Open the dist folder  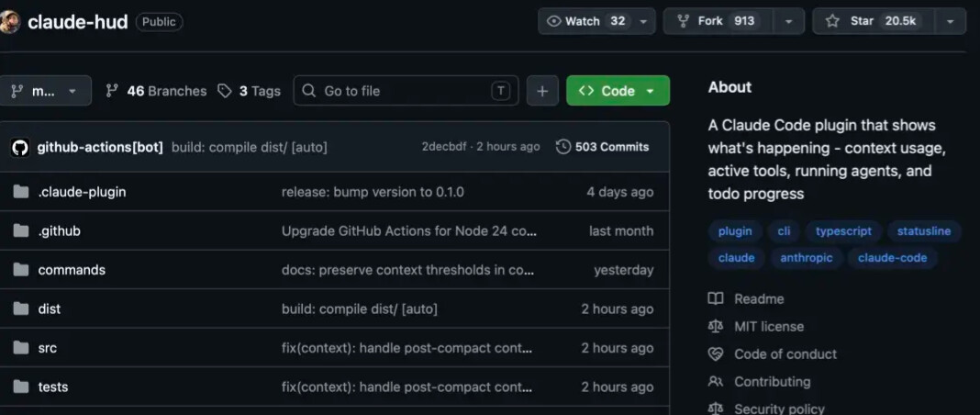(x=50, y=308)
